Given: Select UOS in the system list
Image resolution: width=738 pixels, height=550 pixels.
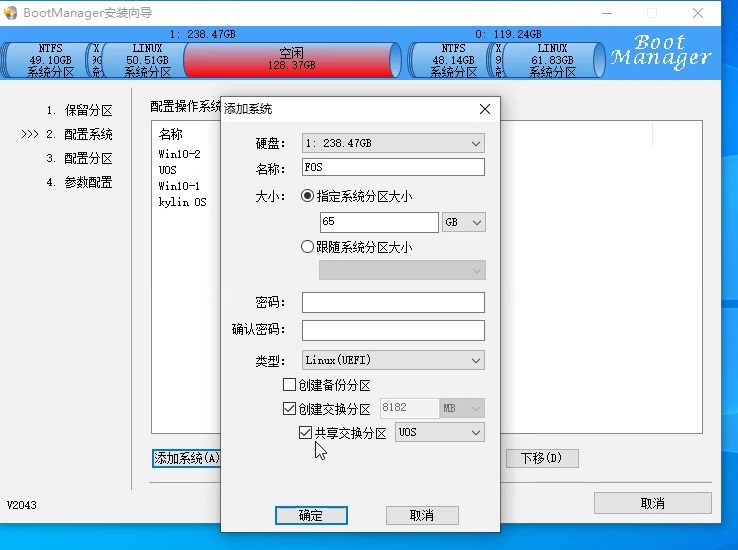Looking at the screenshot, I should point(168,170).
